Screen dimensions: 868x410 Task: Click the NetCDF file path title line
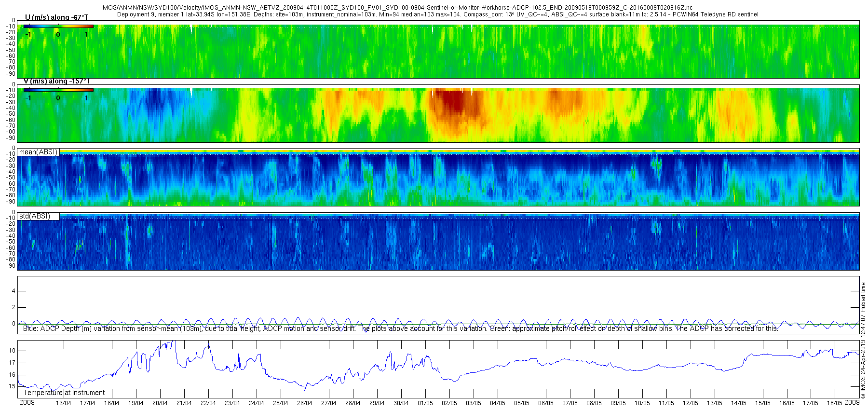[x=397, y=8]
